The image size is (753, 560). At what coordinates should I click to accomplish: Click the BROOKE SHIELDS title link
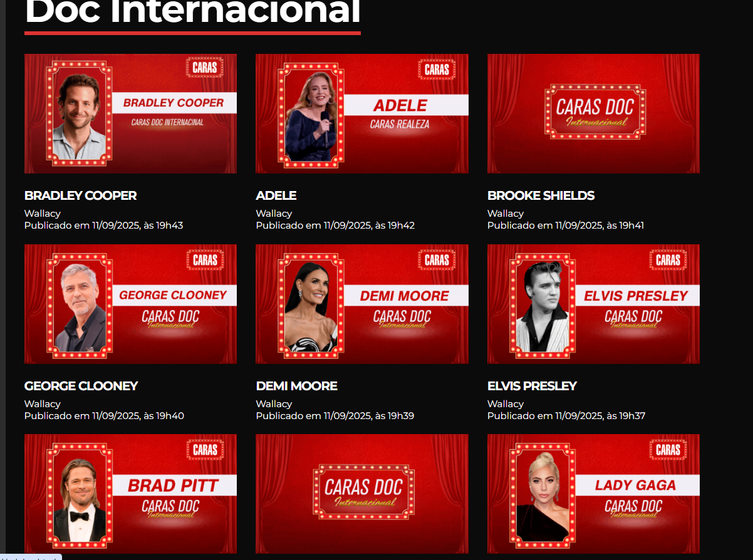pyautogui.click(x=541, y=195)
